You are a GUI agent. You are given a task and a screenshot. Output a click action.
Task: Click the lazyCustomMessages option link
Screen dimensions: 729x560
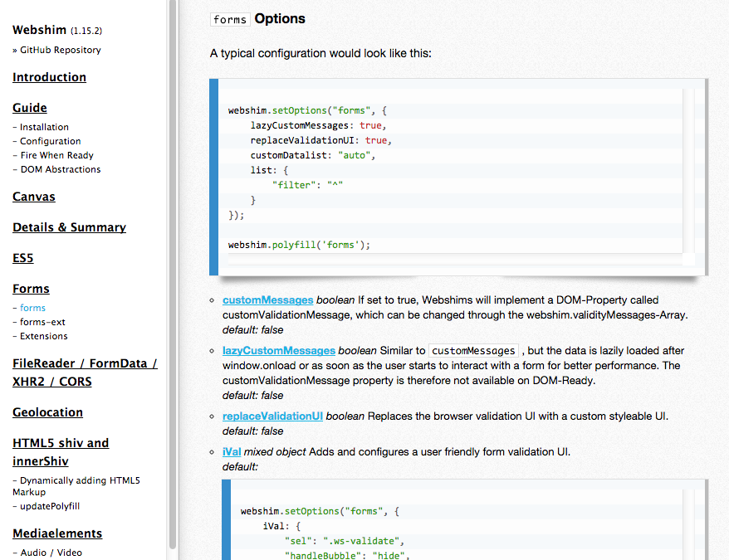279,351
